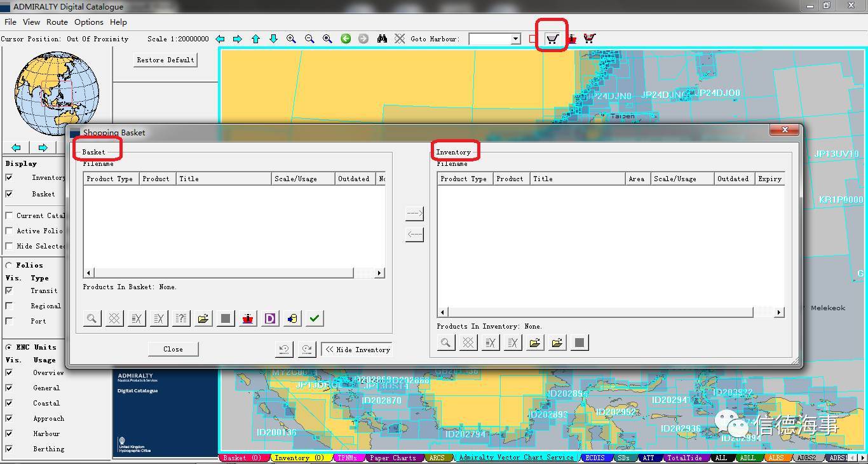Click the blue arrow database icon
868x464 pixels.
(292, 318)
